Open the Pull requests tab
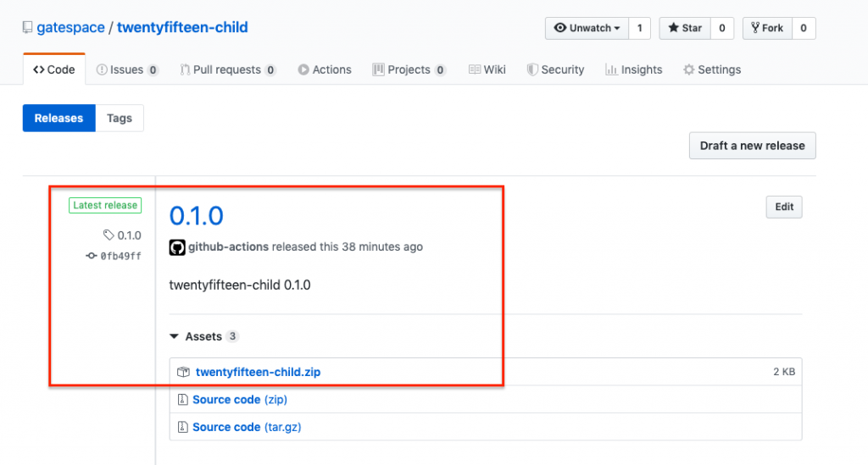Image resolution: width=868 pixels, height=465 pixels. point(227,69)
